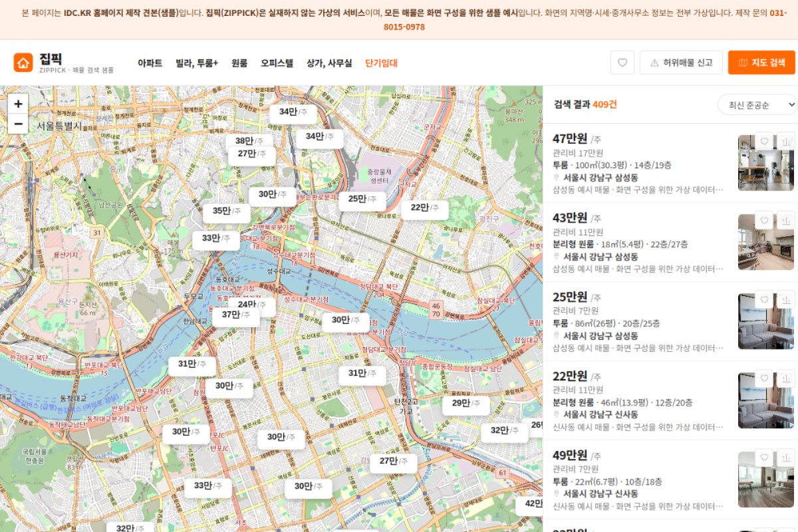Image resolution: width=798 pixels, height=532 pixels.
Task: Open the photo of the 22만원 listing
Action: [x=766, y=400]
